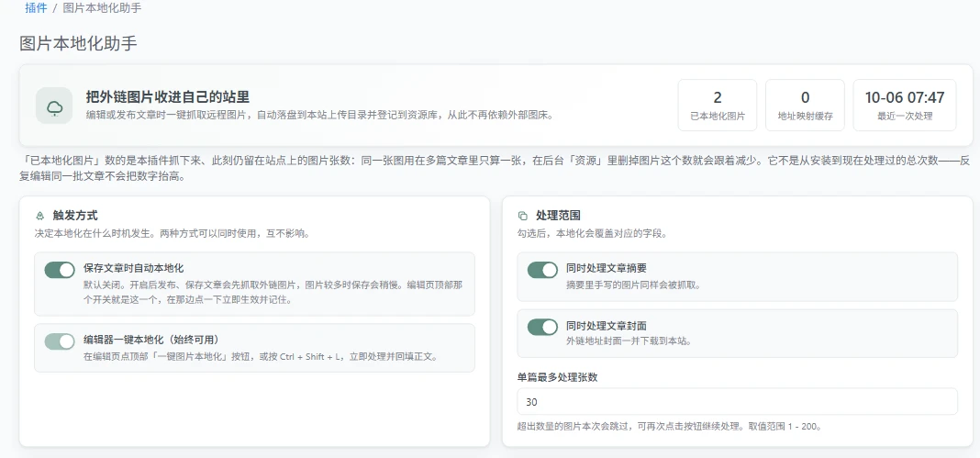Click the 触发方式 section icon
Image resolution: width=980 pixels, height=458 pixels.
coord(40,216)
